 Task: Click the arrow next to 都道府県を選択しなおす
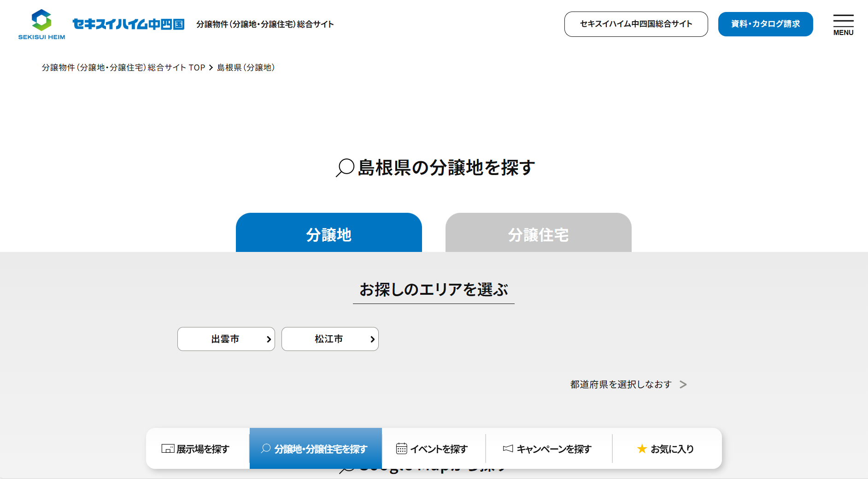(683, 385)
